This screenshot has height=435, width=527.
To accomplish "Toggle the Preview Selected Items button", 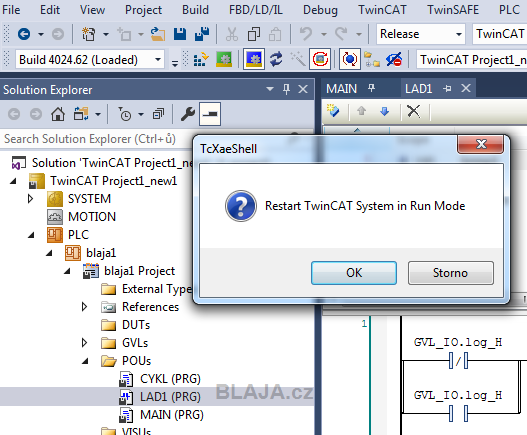I will (210, 114).
